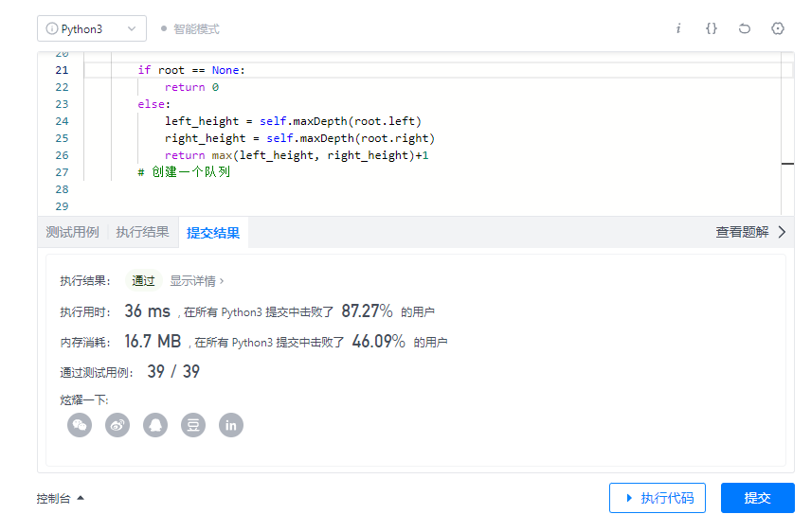Click empty editor line 29
The width and height of the screenshot is (811, 532).
coord(435,206)
